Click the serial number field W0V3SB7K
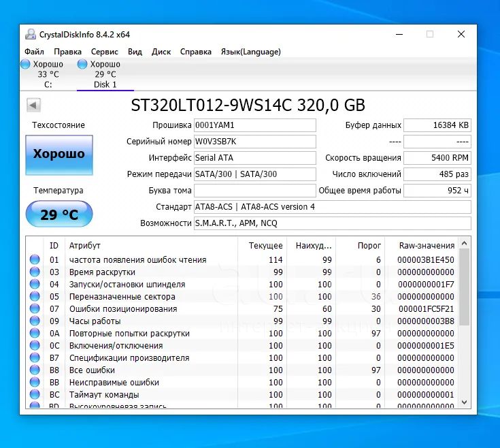Viewport: 500px width, 448px height. (x=255, y=142)
